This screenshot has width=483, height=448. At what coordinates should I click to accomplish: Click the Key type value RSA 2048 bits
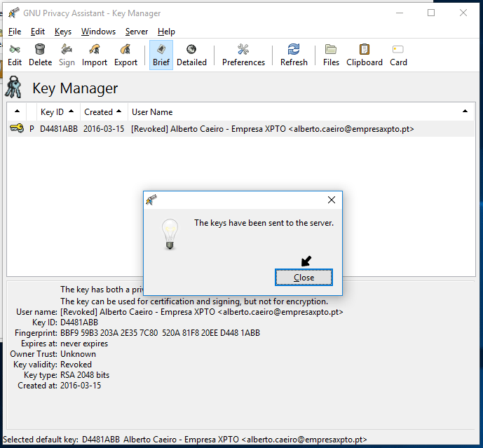[85, 375]
